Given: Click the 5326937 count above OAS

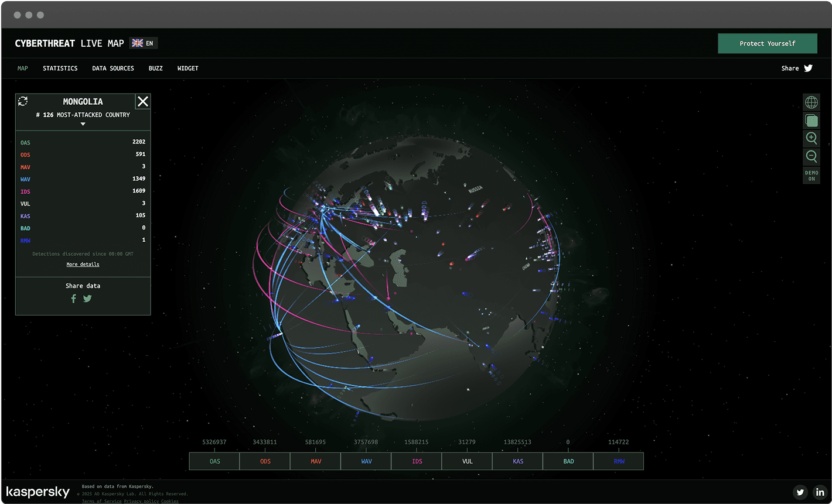Looking at the screenshot, I should (x=214, y=442).
